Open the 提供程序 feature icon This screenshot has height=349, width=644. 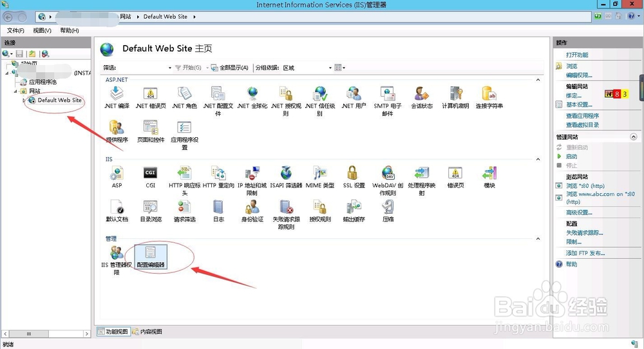[117, 132]
